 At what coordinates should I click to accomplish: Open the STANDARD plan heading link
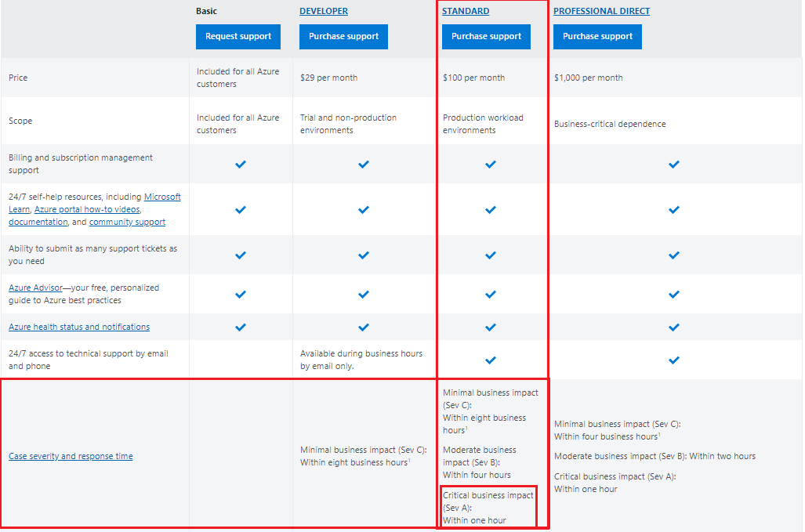pyautogui.click(x=466, y=11)
